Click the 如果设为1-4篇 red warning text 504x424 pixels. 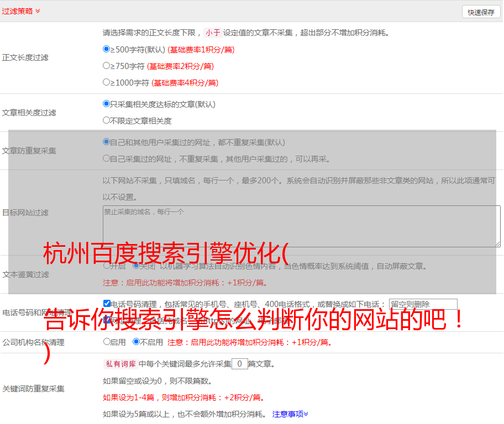(x=185, y=397)
